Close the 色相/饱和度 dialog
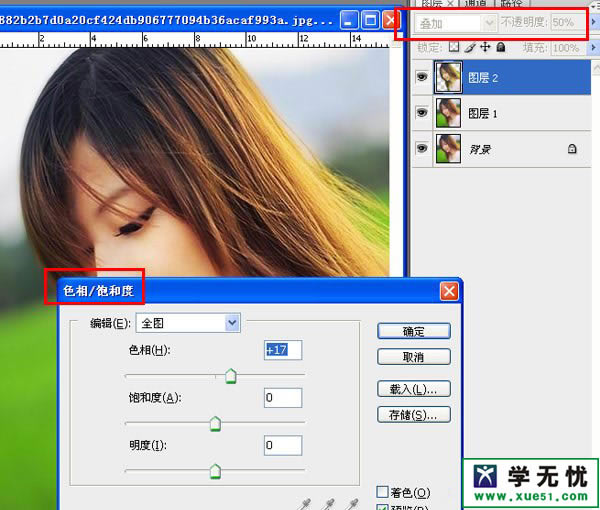Screen dimensions: 600x510 449,292
